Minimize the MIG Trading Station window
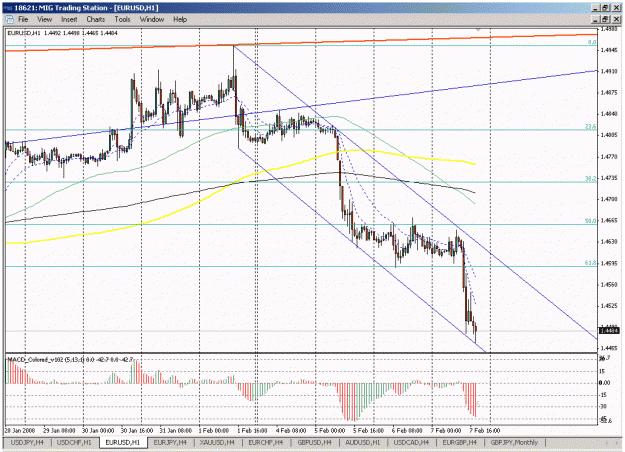 click(596, 8)
